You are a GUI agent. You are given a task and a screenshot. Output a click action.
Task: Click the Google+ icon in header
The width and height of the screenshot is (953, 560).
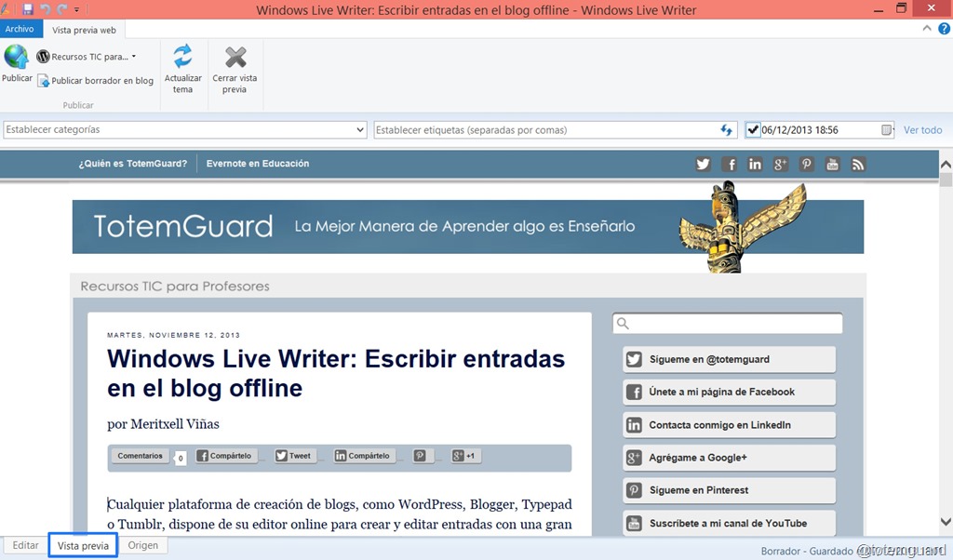(781, 164)
